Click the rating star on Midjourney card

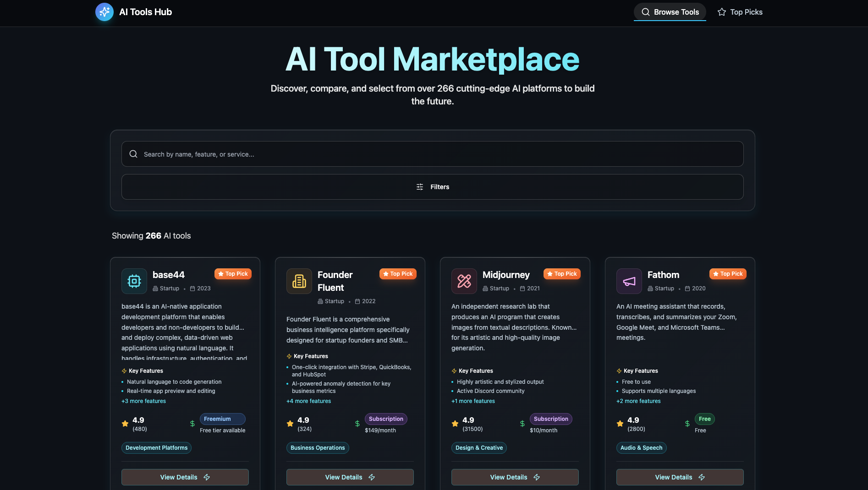[x=455, y=424]
